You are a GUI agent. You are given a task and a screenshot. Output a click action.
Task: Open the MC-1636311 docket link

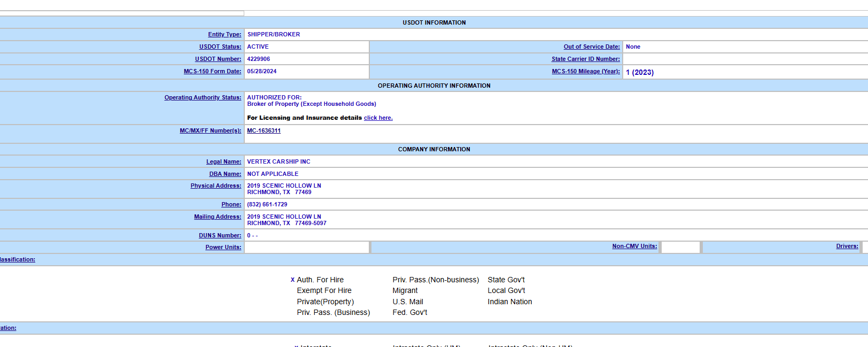pyautogui.click(x=263, y=130)
